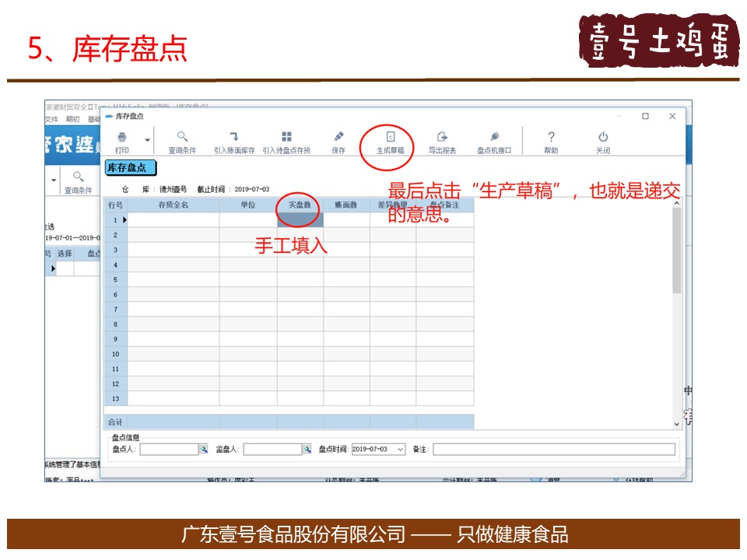
Task: Click 引入待盘点存货 grid icon
Action: pos(286,138)
